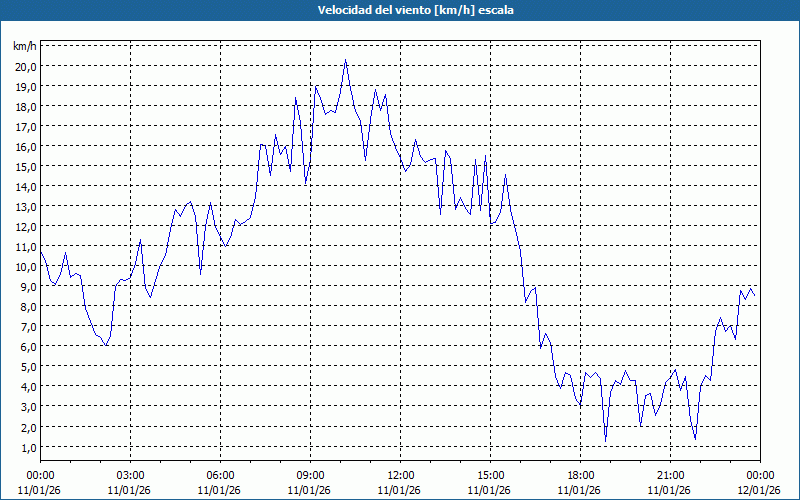Select the 15,0 value on the vertical axis
The width and height of the screenshot is (800, 500).
coord(25,166)
